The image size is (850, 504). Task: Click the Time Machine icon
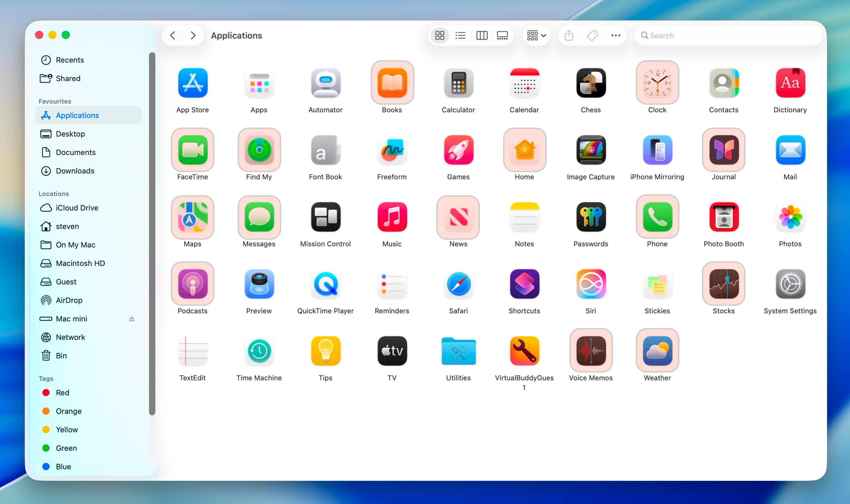[259, 351]
